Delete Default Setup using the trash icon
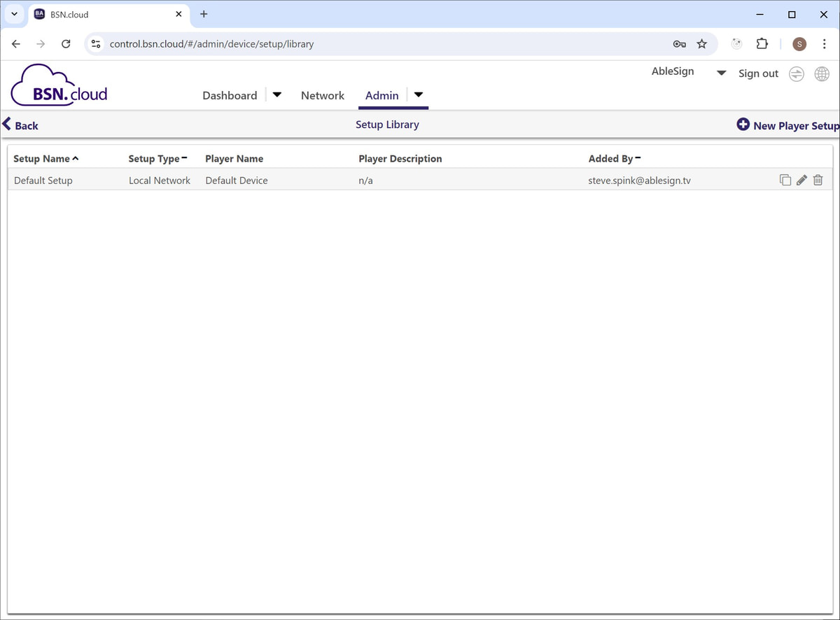This screenshot has height=620, width=840. pyautogui.click(x=818, y=180)
